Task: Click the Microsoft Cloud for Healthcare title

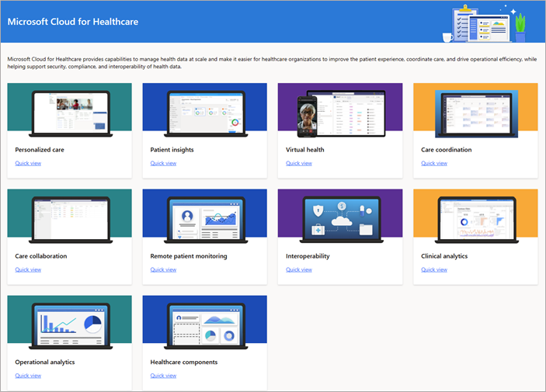Action: (x=73, y=22)
